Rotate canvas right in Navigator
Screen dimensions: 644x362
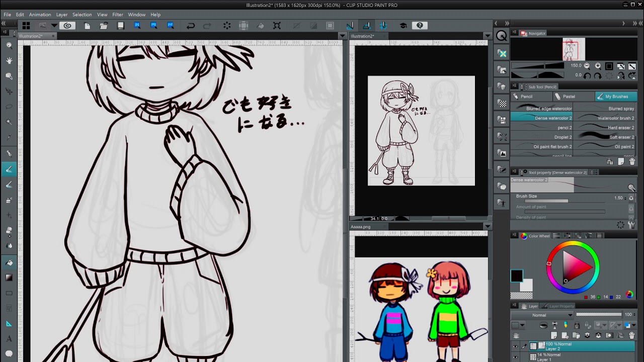598,75
